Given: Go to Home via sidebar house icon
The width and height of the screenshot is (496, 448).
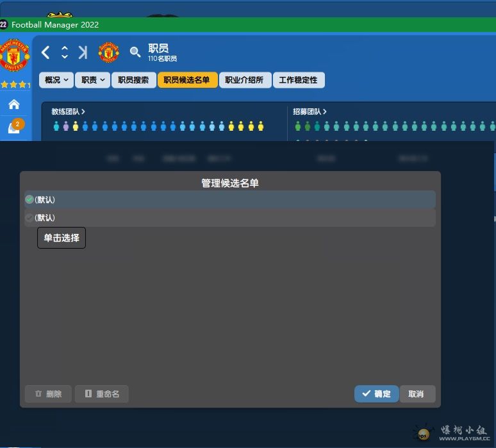Looking at the screenshot, I should 13,104.
